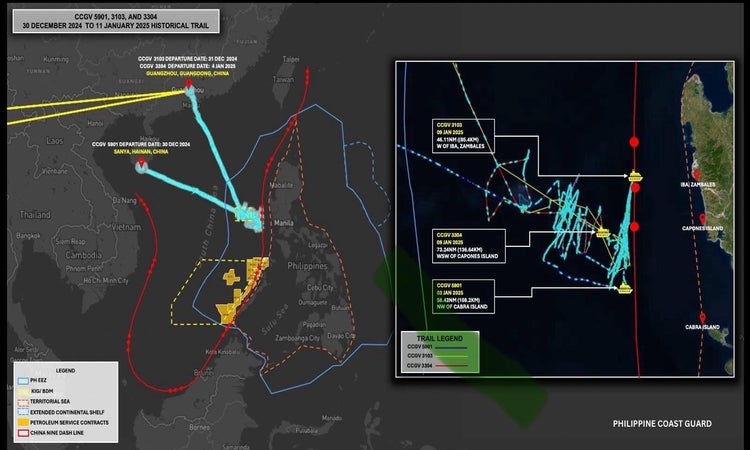Screen dimensions: 750x450
Task: Click the CCGV 3304 09 Jan 2025 info box
Action: pos(469,246)
